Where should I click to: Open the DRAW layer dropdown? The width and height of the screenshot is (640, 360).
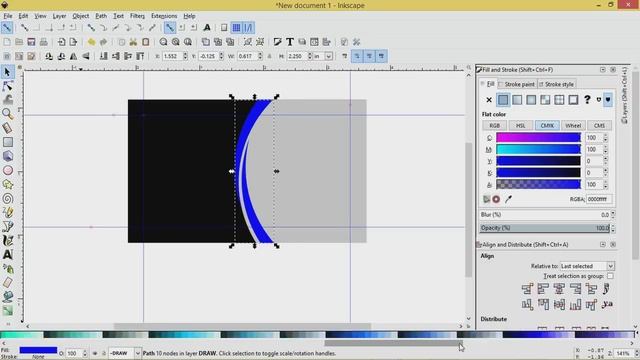click(x=124, y=353)
